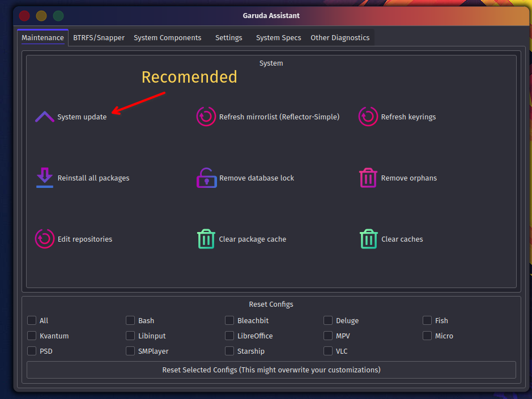Screen dimensions: 532x399
Task: Click the Edit repositories icon
Action: point(44,239)
